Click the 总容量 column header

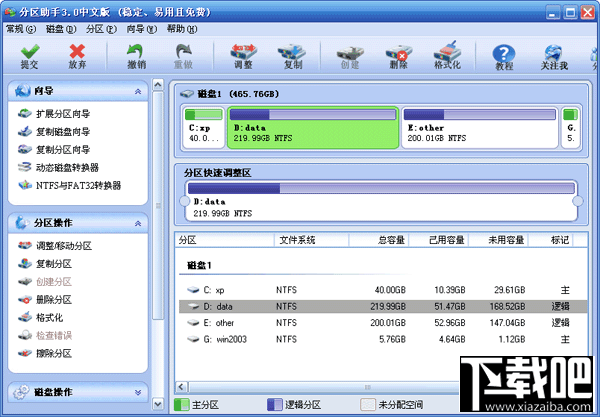point(379,240)
